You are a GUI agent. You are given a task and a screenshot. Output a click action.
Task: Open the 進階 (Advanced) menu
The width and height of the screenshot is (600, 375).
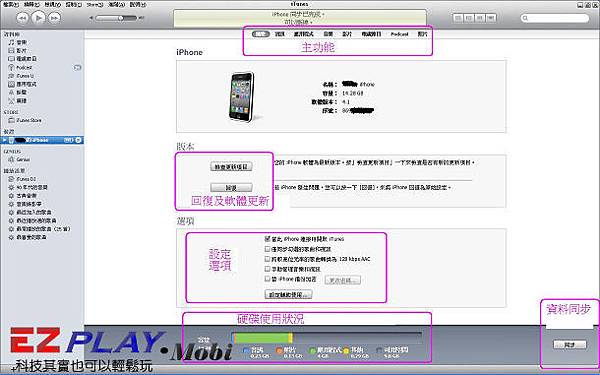[116, 5]
